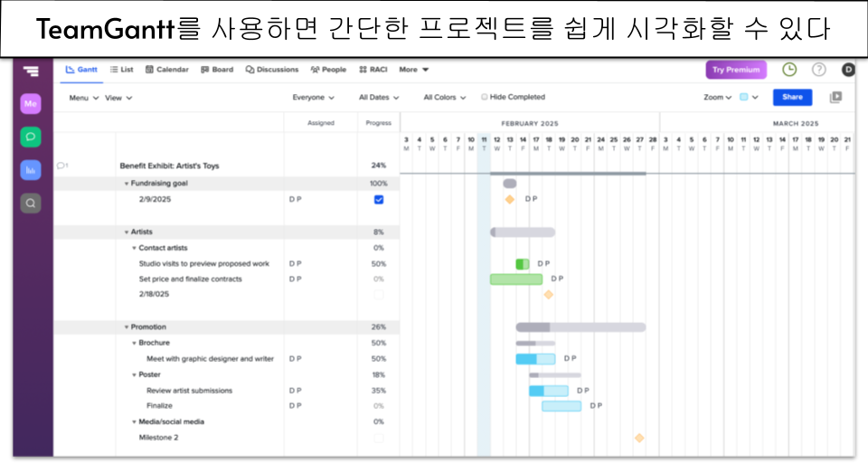
Task: Select the Benefit Exhibit: Artist's Toys project name
Action: pos(169,166)
